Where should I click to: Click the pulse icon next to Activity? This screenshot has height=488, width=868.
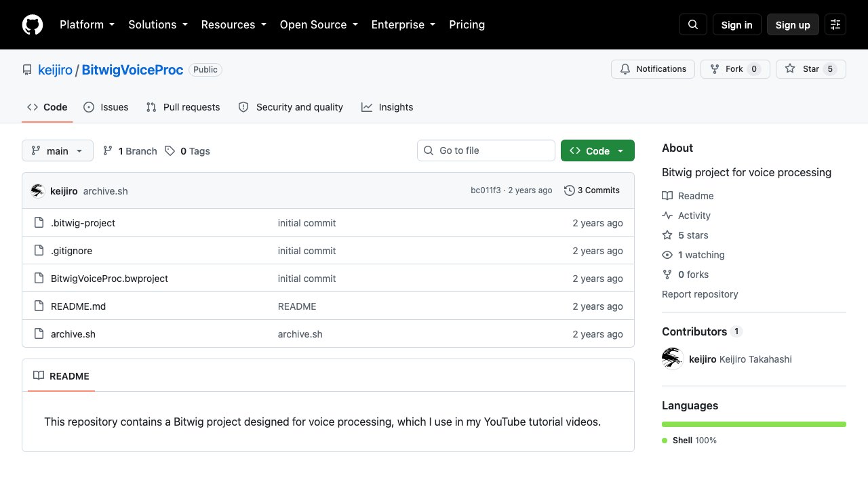pyautogui.click(x=667, y=216)
